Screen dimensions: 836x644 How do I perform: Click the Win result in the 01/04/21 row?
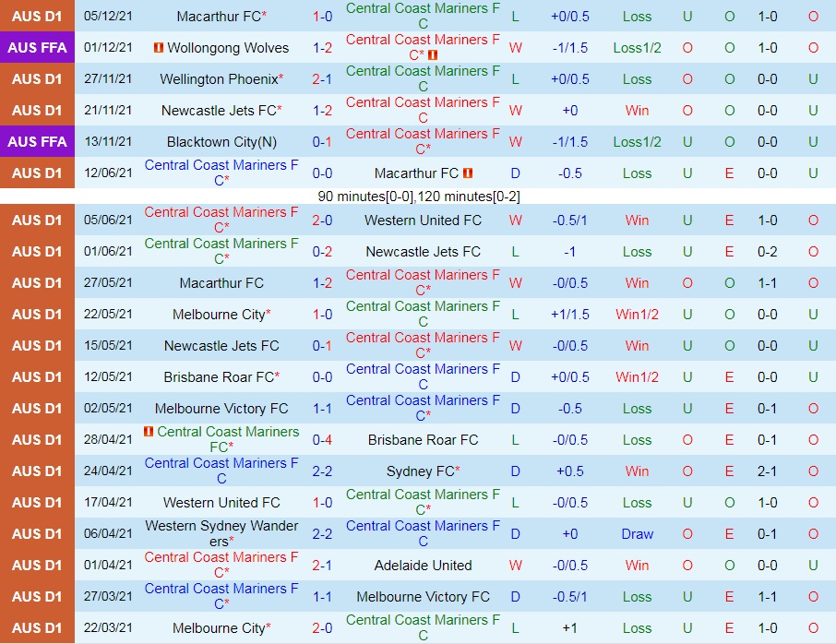pos(637,565)
